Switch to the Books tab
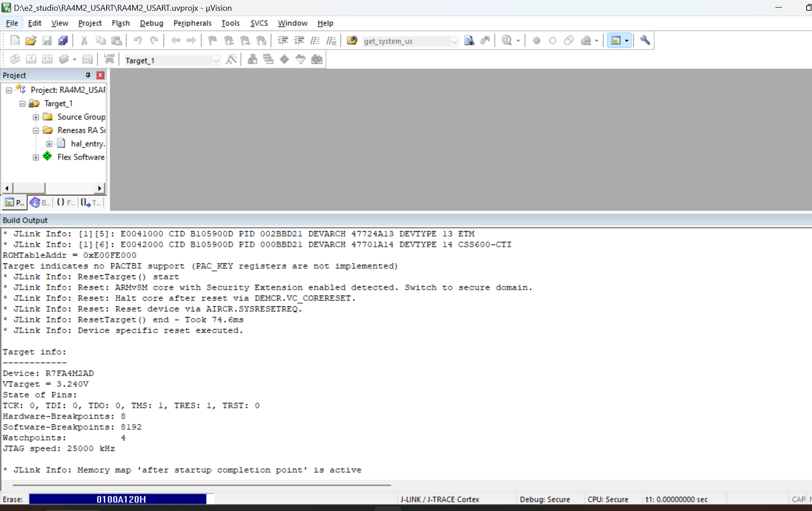Viewport: 812px width, 511px height. pyautogui.click(x=40, y=203)
